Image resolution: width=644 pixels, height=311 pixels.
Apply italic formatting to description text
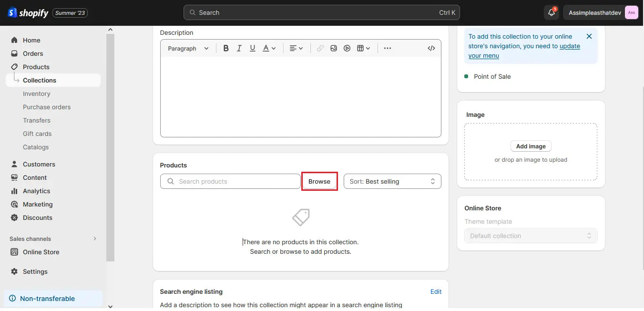tap(239, 48)
